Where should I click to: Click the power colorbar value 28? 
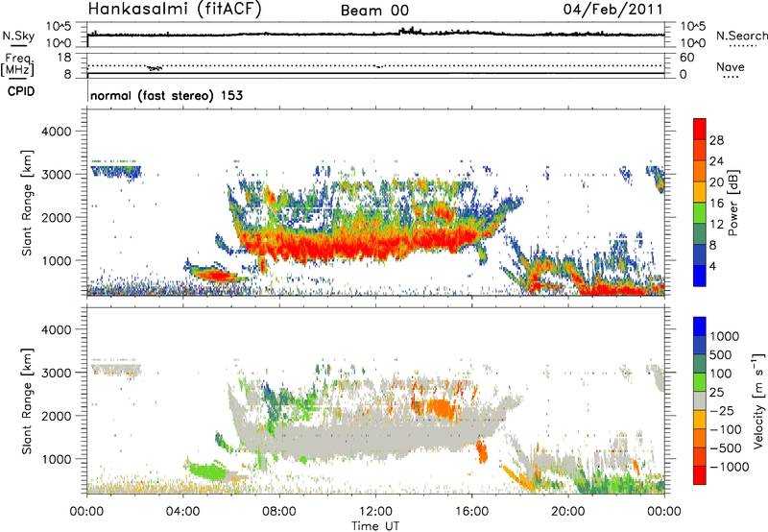716,140
